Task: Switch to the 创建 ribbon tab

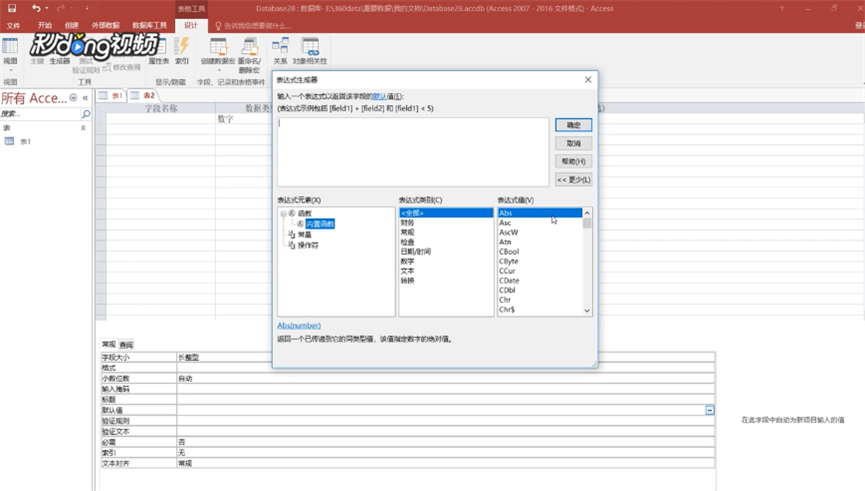Action: pos(72,25)
